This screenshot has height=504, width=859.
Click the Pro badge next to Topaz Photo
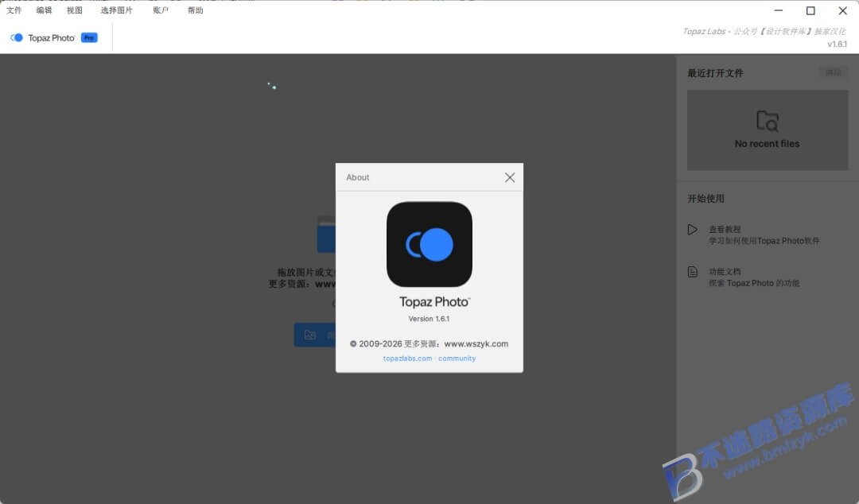(x=89, y=38)
